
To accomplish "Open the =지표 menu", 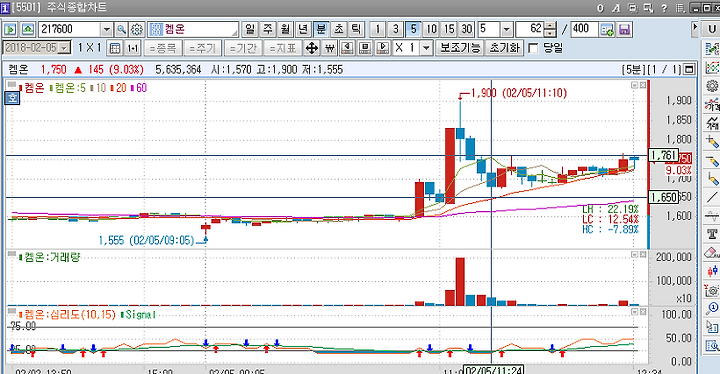I will pos(282,48).
